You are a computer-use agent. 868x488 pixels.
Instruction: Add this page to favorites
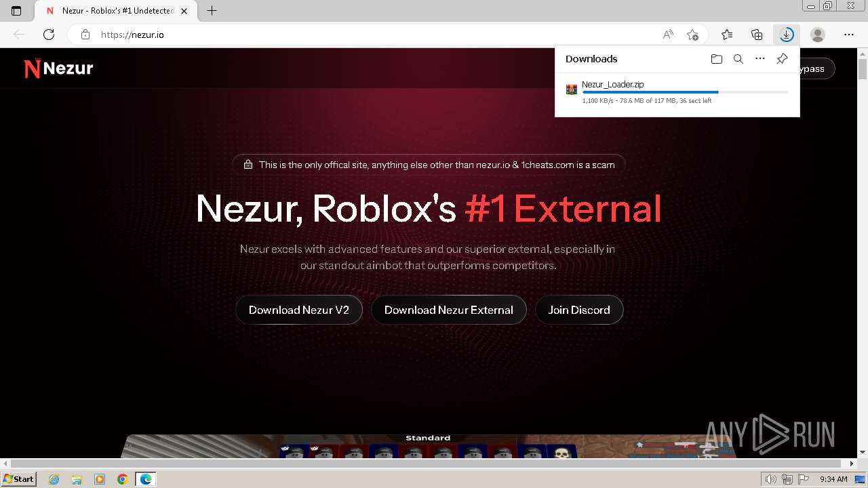(x=692, y=35)
